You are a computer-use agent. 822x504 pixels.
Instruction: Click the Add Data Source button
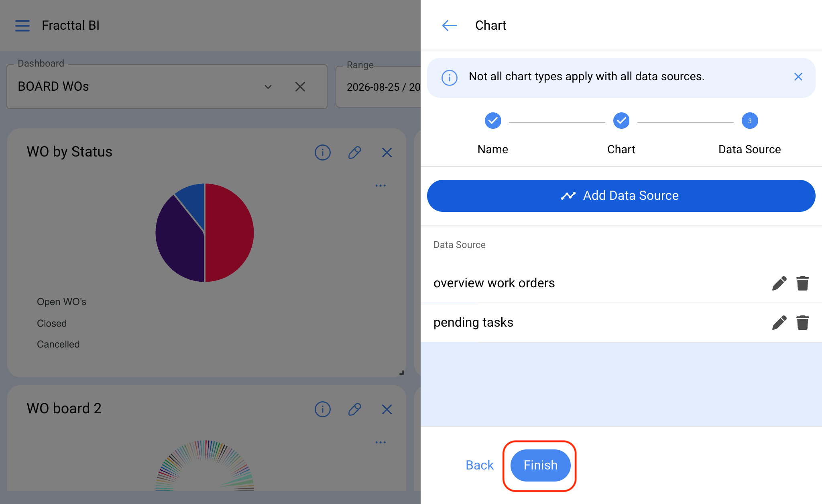tap(621, 196)
